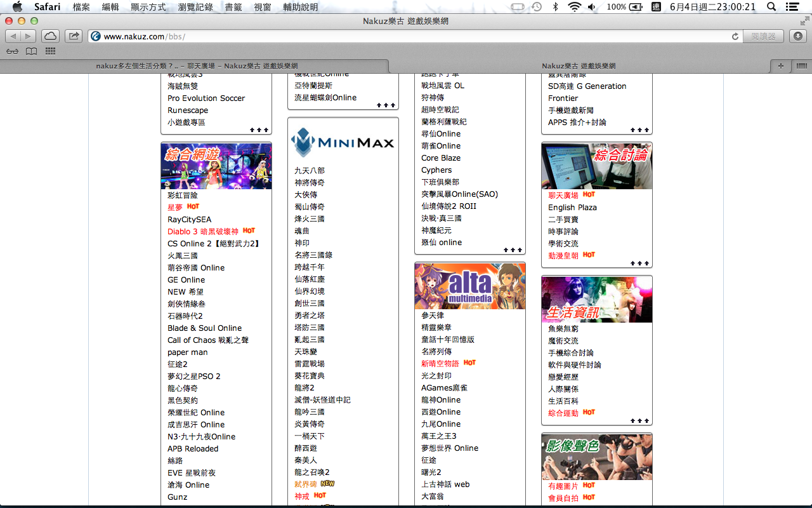Click the Share icon in toolbar
Screen dimensions: 812x508
point(74,36)
